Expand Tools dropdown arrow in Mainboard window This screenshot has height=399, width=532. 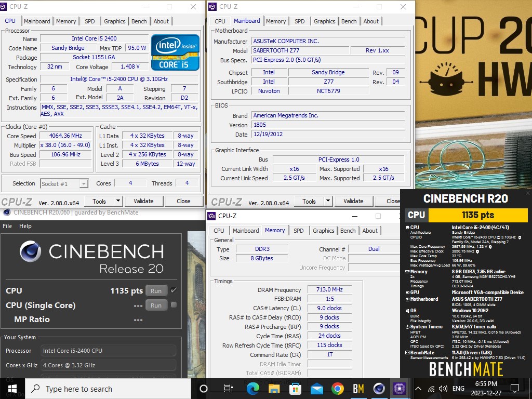tap(328, 201)
